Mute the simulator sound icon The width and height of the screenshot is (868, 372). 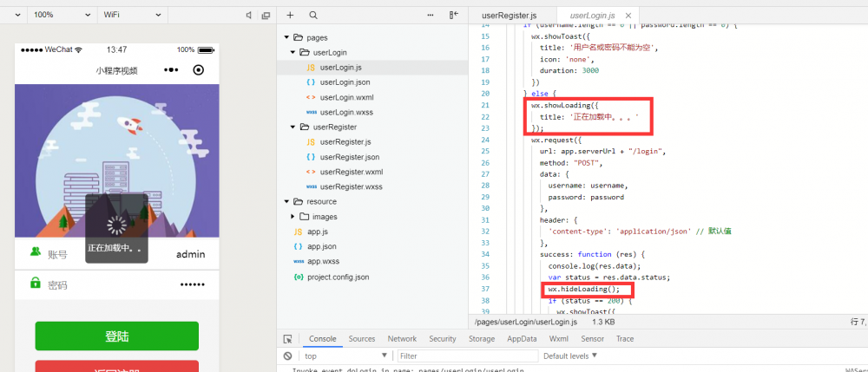pyautogui.click(x=249, y=15)
